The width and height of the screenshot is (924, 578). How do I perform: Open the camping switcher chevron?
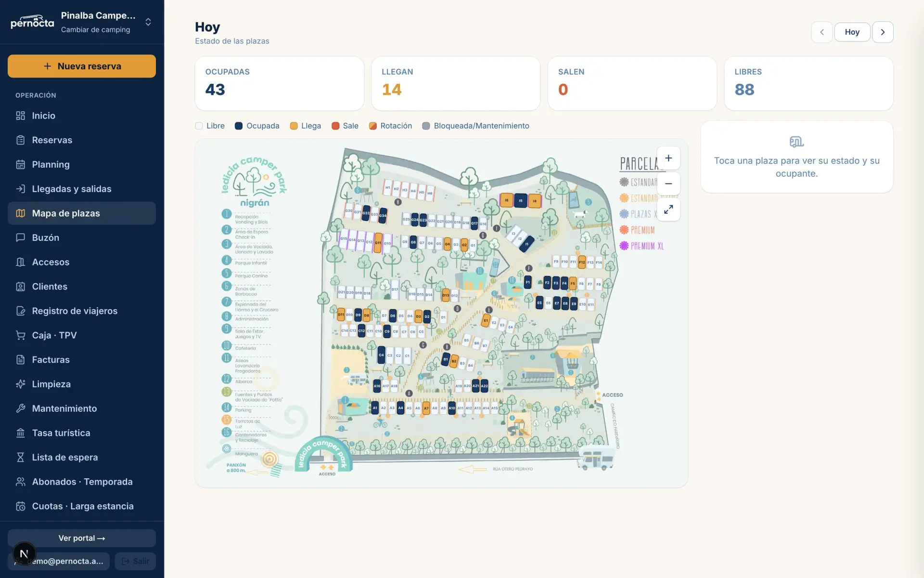point(148,22)
